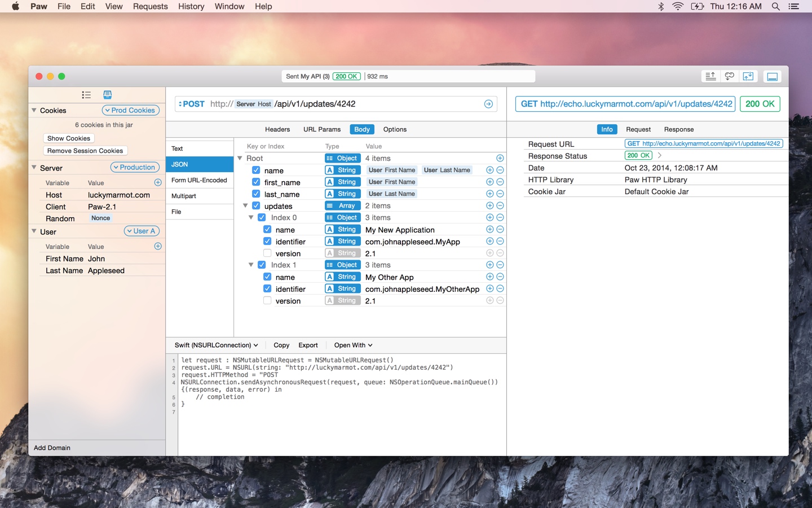
Task: Open the Requests menu in menu bar
Action: (151, 6)
